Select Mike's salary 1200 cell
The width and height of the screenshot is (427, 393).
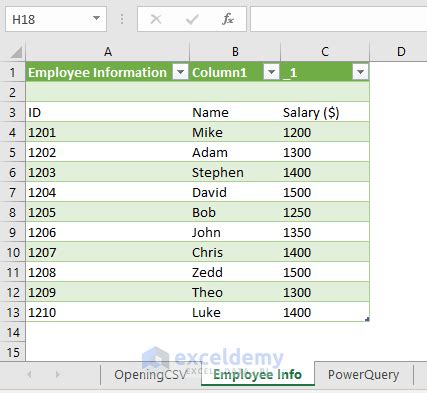tap(325, 132)
